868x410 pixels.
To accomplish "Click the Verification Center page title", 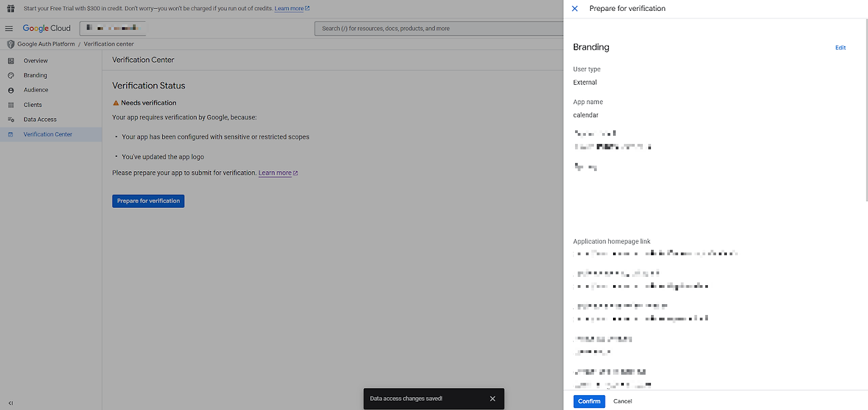I will click(x=143, y=60).
